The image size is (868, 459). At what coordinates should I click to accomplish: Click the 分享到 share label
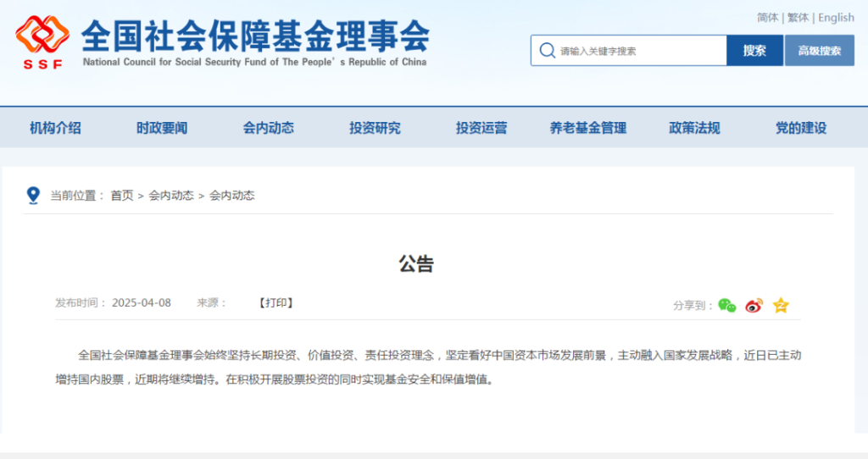tap(693, 305)
